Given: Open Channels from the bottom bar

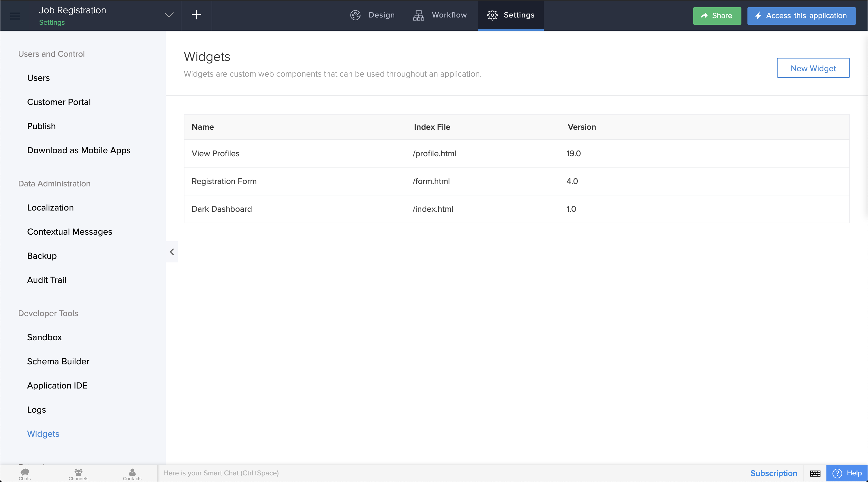Looking at the screenshot, I should click(x=78, y=473).
